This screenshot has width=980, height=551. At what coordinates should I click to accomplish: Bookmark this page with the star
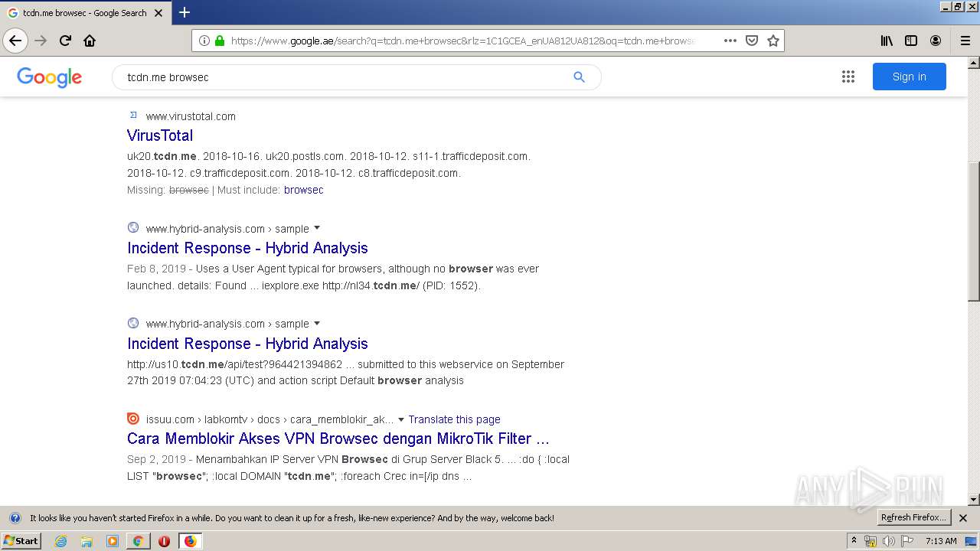tap(773, 41)
